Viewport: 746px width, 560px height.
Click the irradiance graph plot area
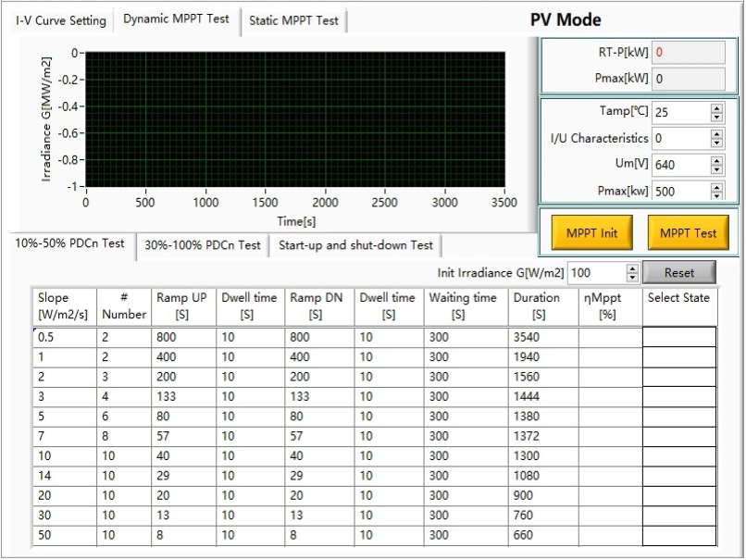pyautogui.click(x=296, y=118)
